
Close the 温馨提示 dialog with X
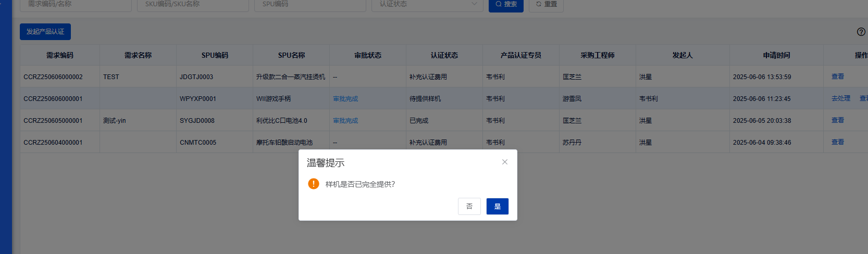(x=504, y=162)
